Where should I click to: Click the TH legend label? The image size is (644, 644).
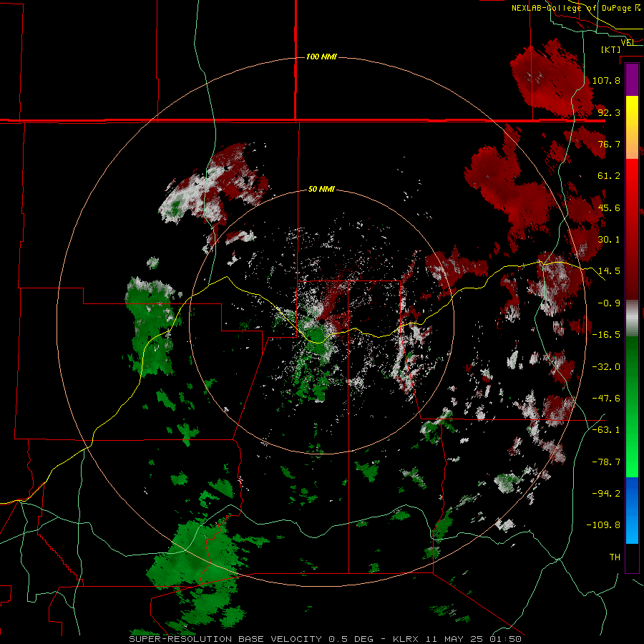tap(615, 557)
